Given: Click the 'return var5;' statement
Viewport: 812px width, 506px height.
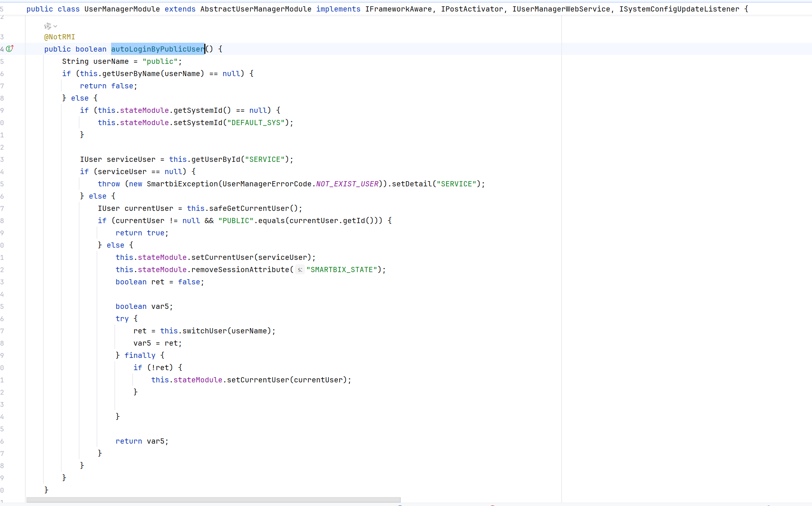Looking at the screenshot, I should tap(142, 441).
